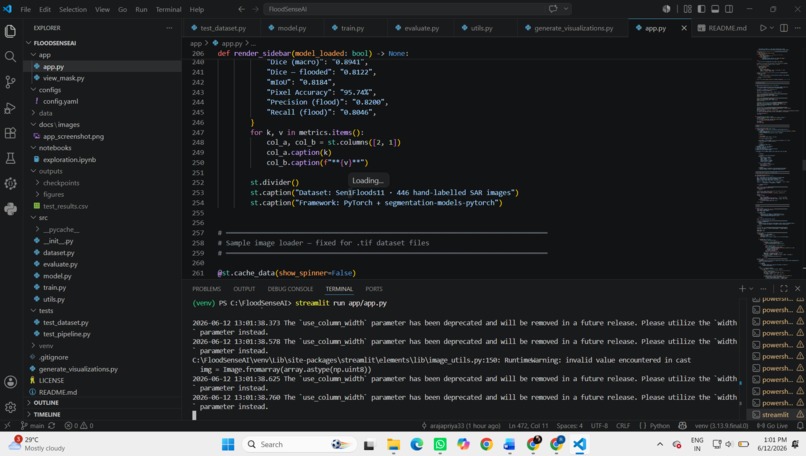Go back using the title bar arrow
Screen dimensions: 806x456
tap(242, 9)
